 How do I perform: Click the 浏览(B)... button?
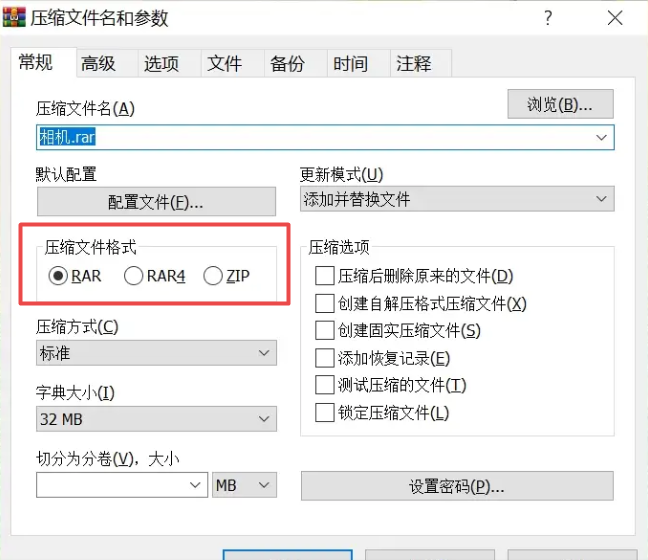click(560, 104)
